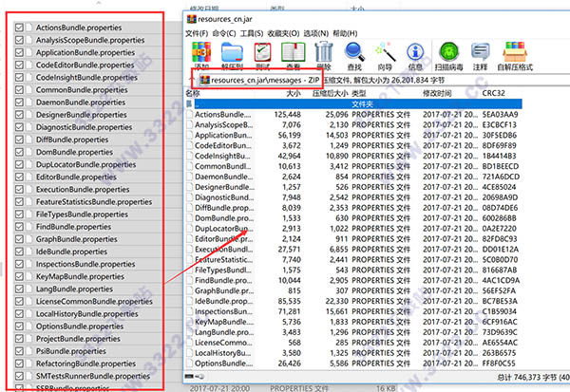
Task: Toggle the CommonBundle.properties checkbox
Action: [x=19, y=90]
